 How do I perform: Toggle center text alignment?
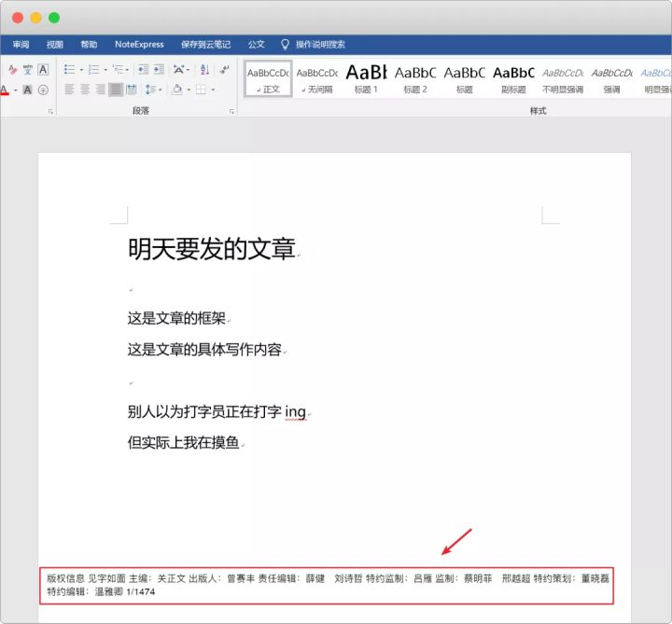pyautogui.click(x=85, y=90)
